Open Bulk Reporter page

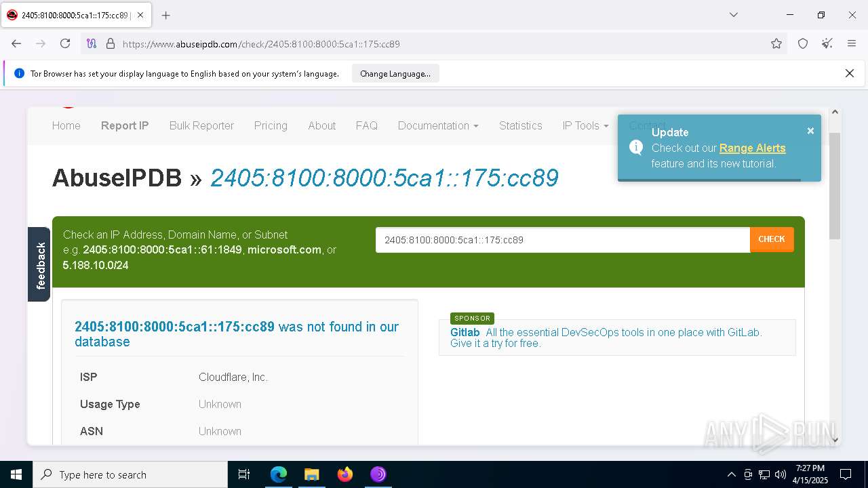[201, 125]
